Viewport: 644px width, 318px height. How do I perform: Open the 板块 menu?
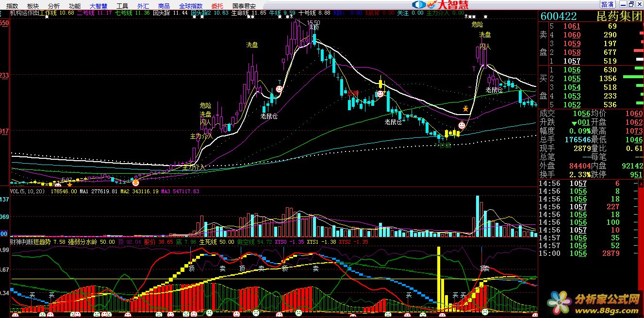(33, 6)
